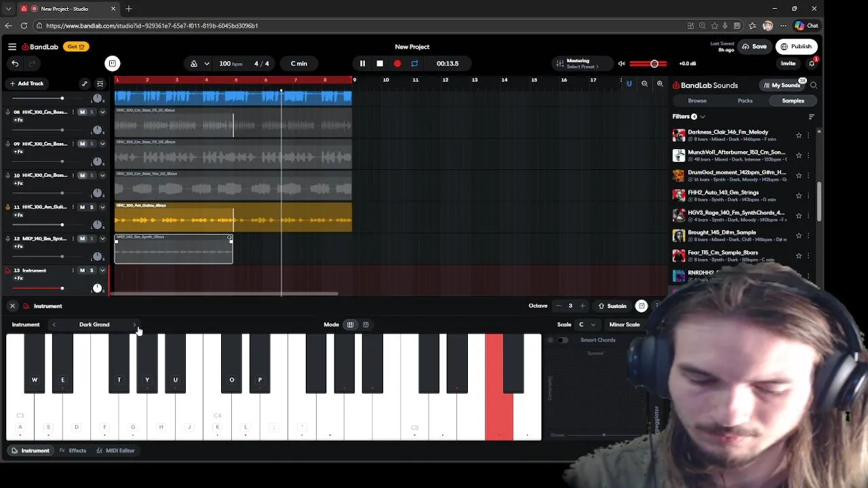Viewport: 868px width, 488px height.
Task: Mute track 08 HHC_100_Cm_Bass
Action: (83, 113)
